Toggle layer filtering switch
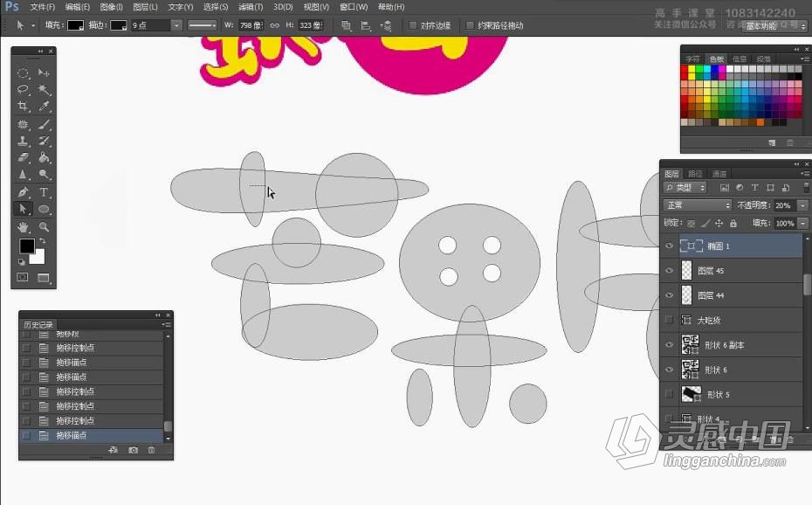 point(806,187)
